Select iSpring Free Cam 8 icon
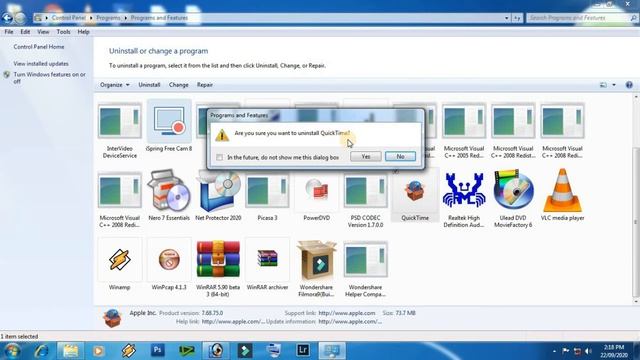This screenshot has height=360, width=640. point(169,121)
